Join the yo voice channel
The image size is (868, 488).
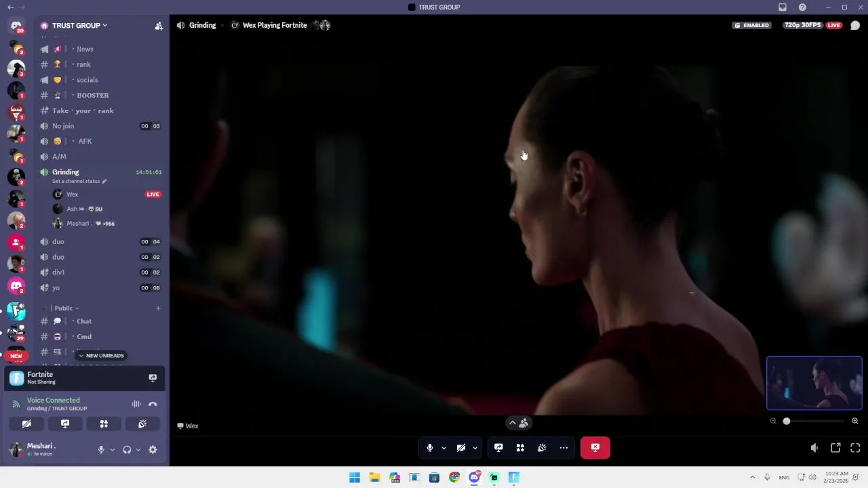pos(100,288)
